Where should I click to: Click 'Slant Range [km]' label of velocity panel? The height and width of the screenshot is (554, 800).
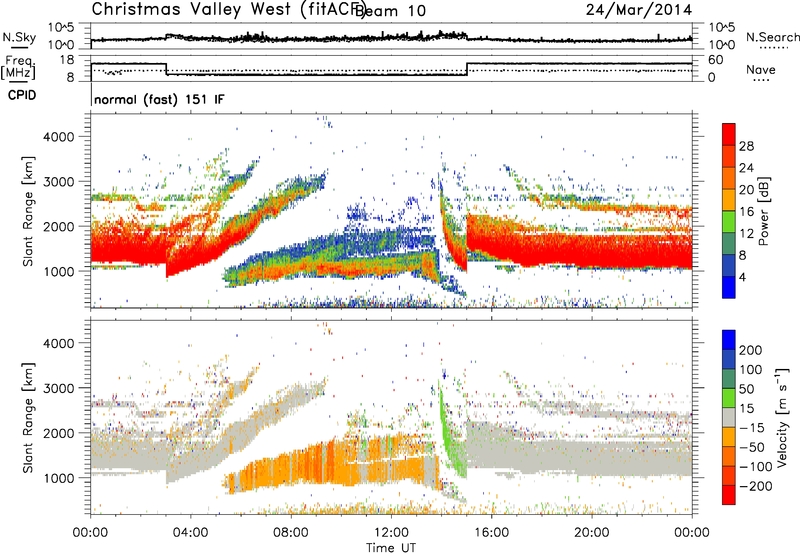tap(28, 417)
